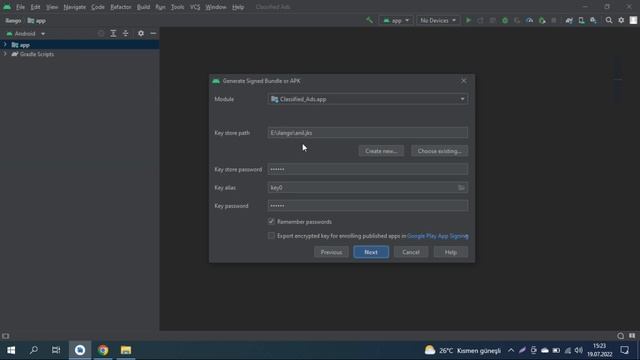This screenshot has width=640, height=360.
Task: Click Collapse All in the Project panel
Action: [125, 33]
